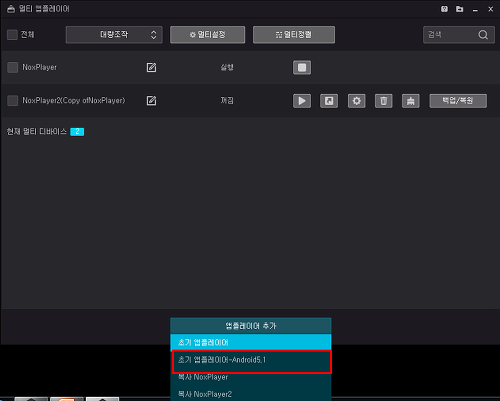Click the 꺼짐 status of NoxPlayer2
The width and height of the screenshot is (500, 401).
pyautogui.click(x=227, y=100)
